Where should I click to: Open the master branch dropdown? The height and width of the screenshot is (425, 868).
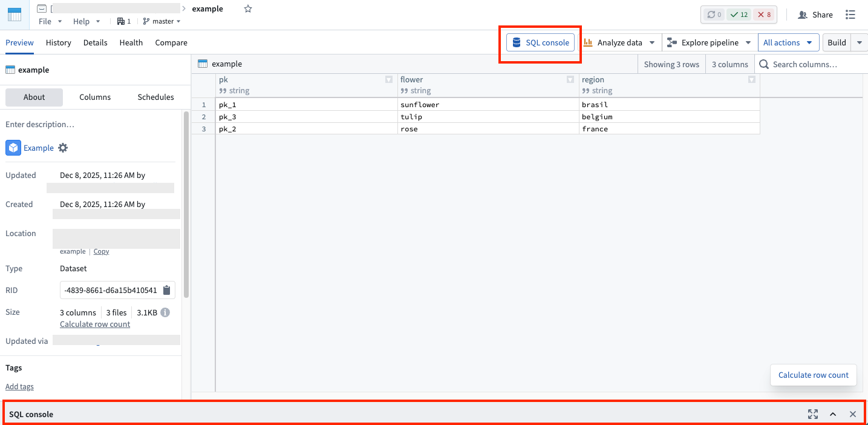tap(161, 21)
